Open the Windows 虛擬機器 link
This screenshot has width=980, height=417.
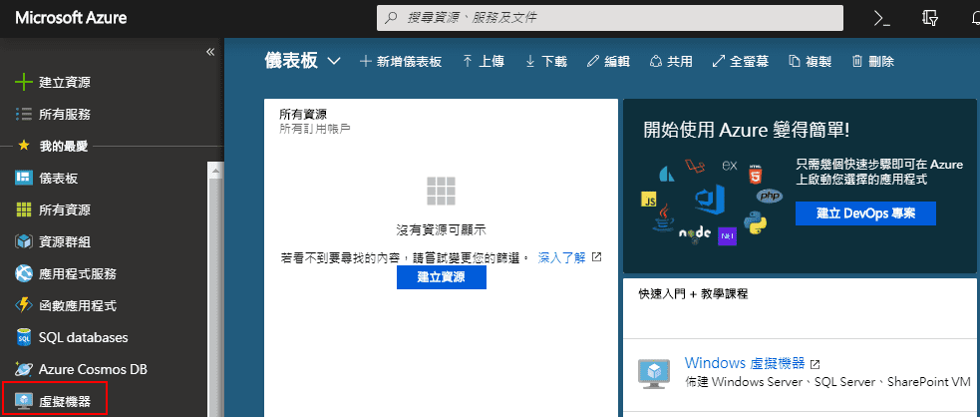click(745, 362)
